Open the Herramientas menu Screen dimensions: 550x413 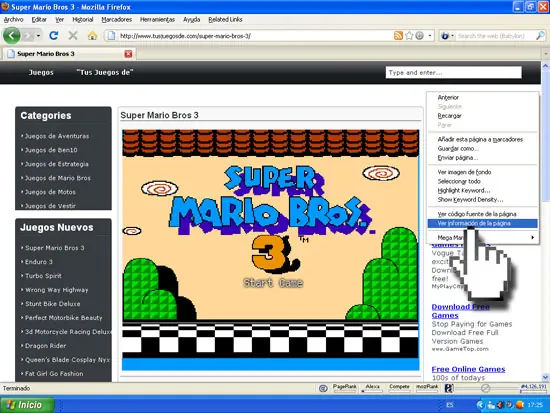point(157,20)
